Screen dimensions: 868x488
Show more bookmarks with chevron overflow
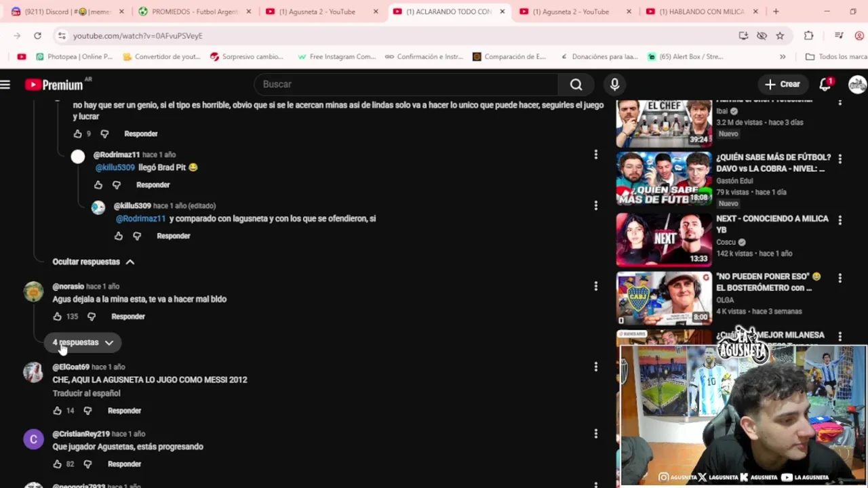pos(783,57)
